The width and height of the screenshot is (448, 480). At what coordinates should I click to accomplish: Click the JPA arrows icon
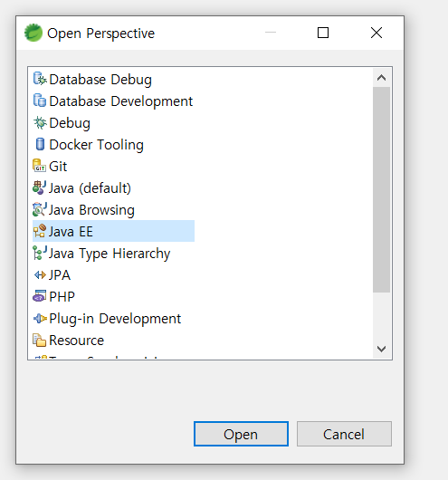tap(40, 275)
